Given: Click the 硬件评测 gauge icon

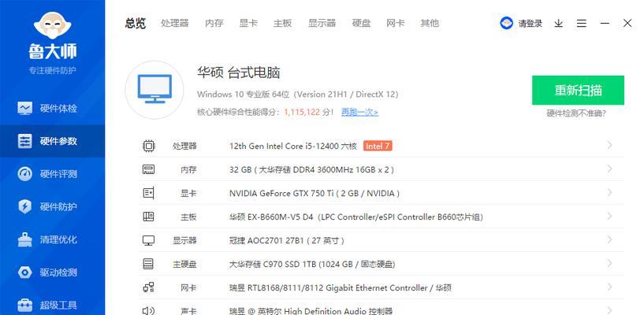Looking at the screenshot, I should pyautogui.click(x=24, y=174).
